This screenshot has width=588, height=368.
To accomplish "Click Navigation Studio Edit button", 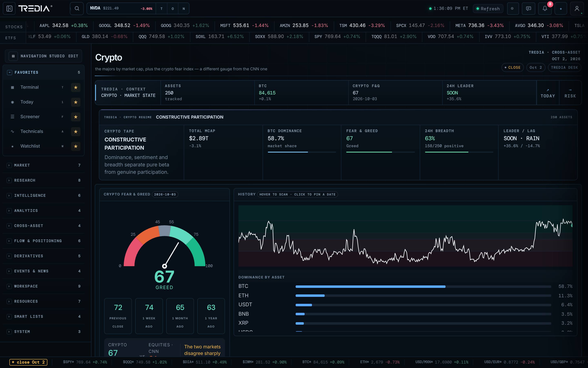I will coord(73,56).
